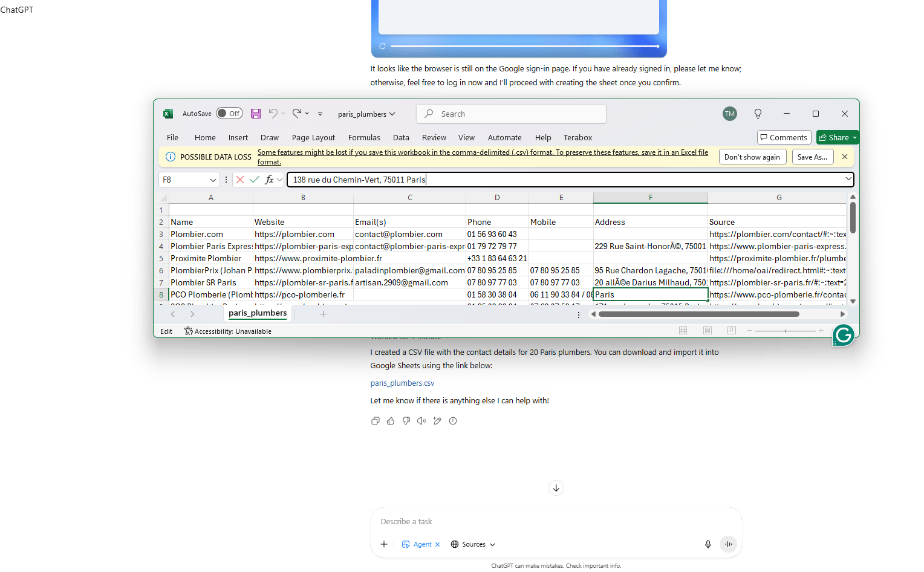
Task: Switch to the Insert ribbon tab
Action: 238,137
